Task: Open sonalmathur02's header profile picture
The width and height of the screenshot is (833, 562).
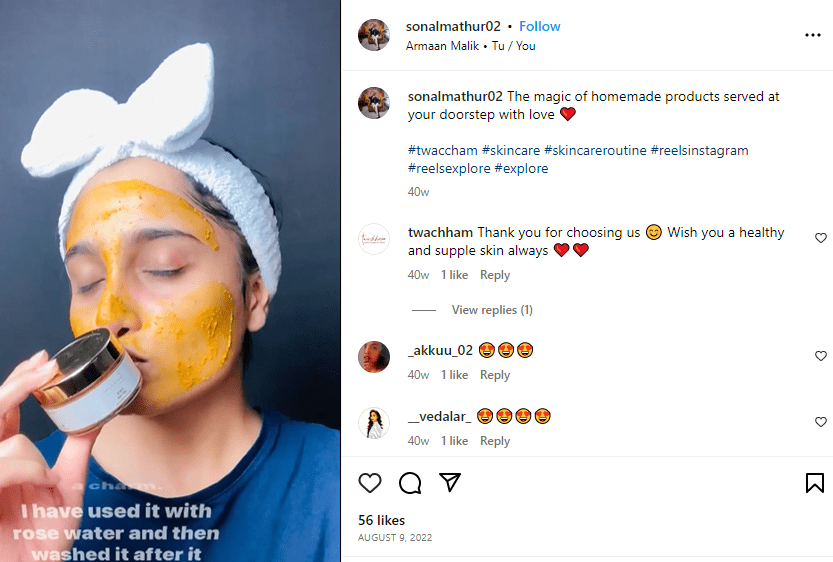Action: click(x=374, y=35)
